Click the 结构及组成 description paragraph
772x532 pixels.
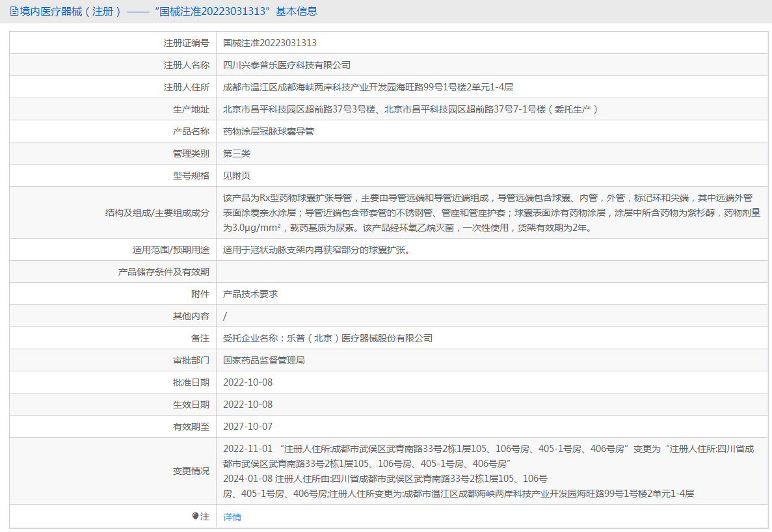[491, 213]
